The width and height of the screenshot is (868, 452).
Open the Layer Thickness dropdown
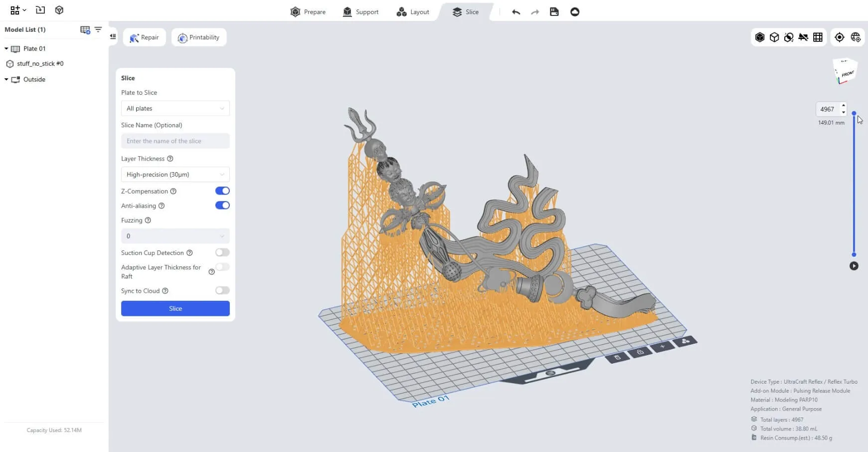click(x=175, y=175)
